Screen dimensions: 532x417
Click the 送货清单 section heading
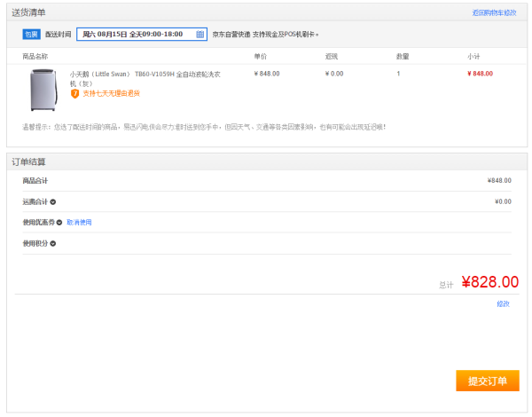click(x=28, y=13)
